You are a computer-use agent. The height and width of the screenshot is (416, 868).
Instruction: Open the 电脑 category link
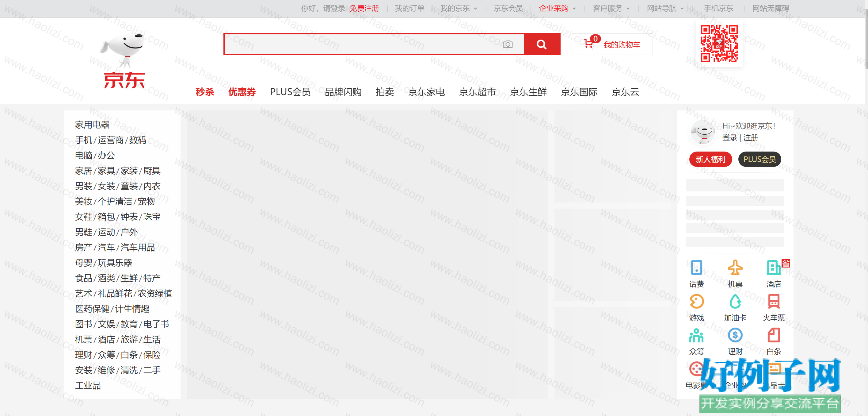click(x=84, y=156)
